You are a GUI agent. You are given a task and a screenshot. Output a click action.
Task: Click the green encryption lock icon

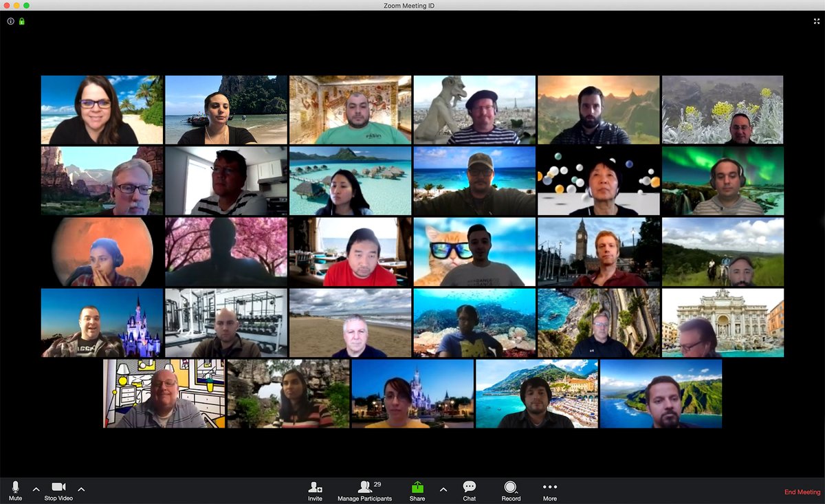coord(22,21)
